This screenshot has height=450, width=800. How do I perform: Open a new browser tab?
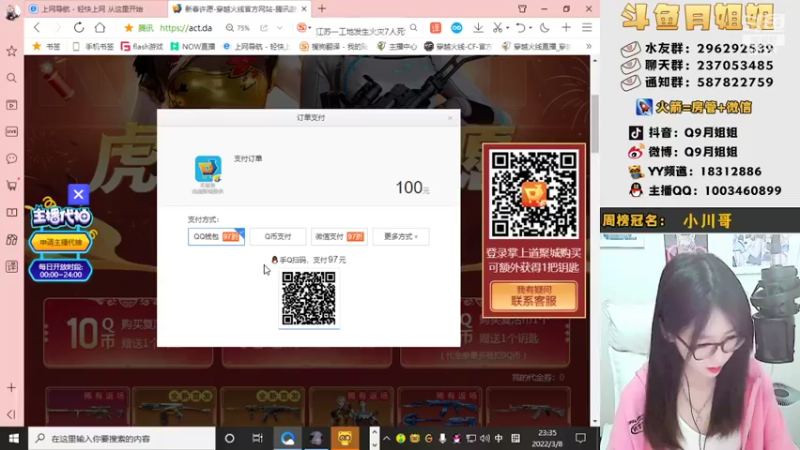coord(322,9)
